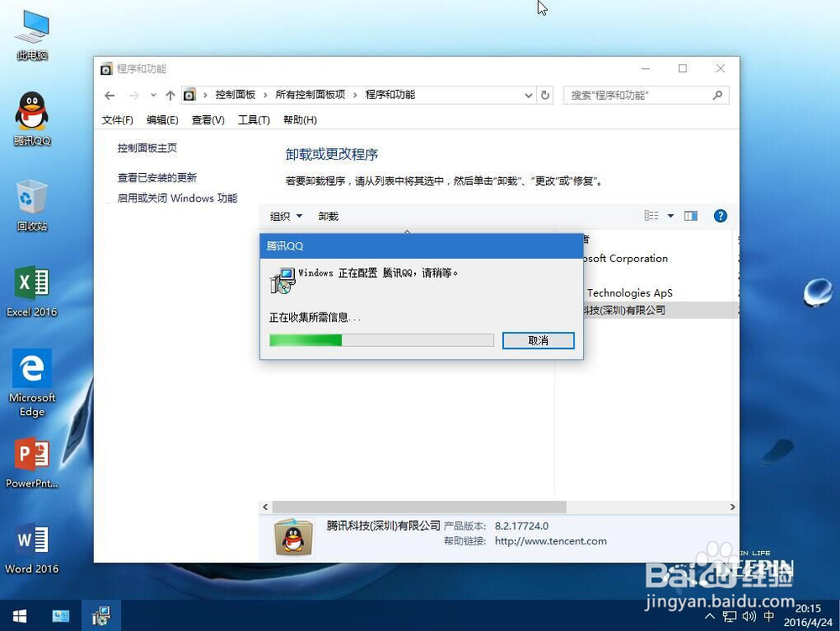Click the 腾讯QQ dialog title bar
Viewport: 840px width, 631px height.
pyautogui.click(x=422, y=246)
